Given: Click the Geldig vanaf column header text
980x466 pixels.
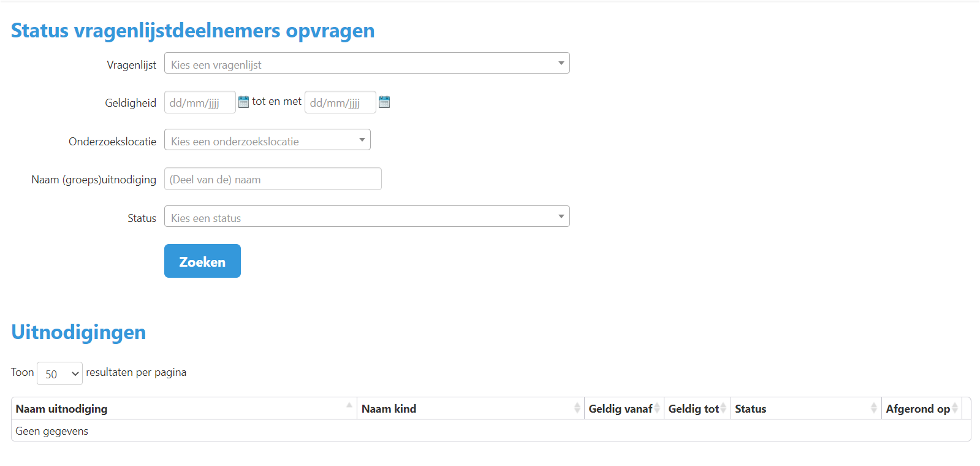Looking at the screenshot, I should tap(620, 409).
